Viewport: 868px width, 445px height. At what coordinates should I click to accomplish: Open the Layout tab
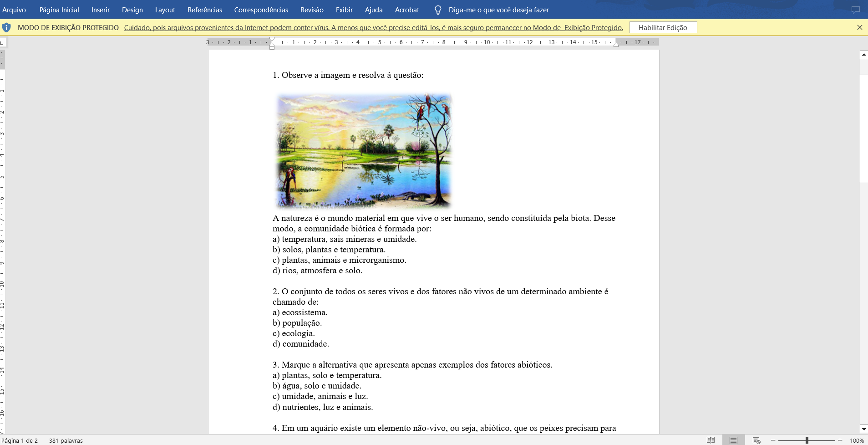pyautogui.click(x=165, y=10)
